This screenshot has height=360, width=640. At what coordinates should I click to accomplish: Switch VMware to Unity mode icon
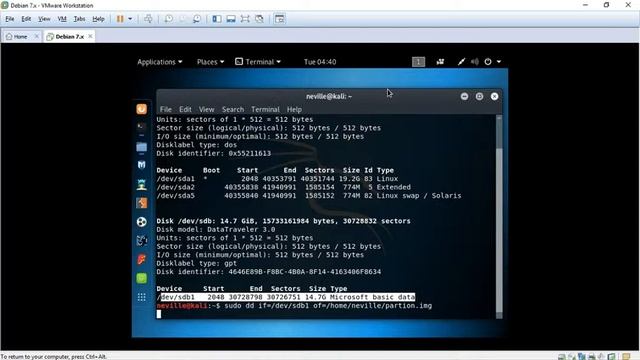pos(259,19)
